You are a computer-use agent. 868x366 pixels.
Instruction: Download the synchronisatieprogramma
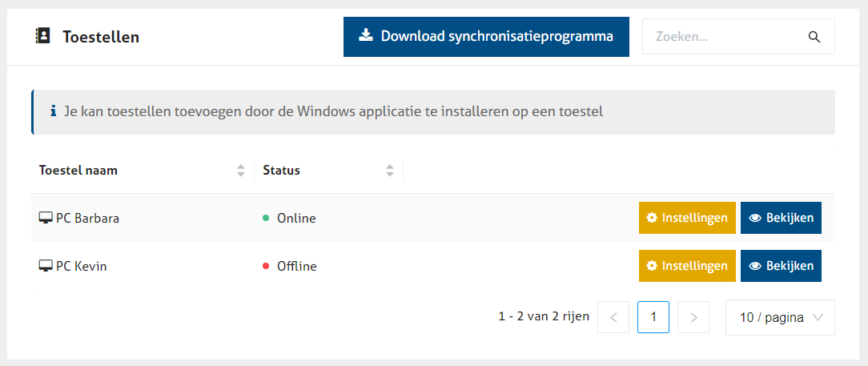(486, 36)
